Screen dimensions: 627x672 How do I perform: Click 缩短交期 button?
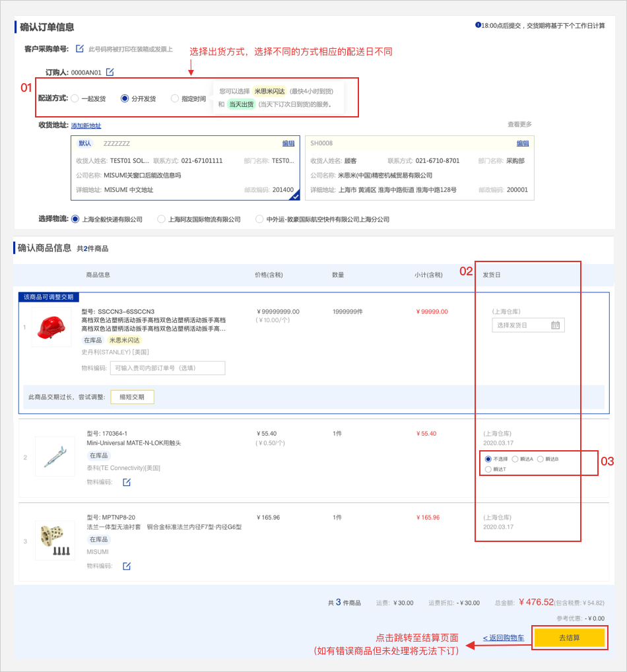click(x=132, y=397)
